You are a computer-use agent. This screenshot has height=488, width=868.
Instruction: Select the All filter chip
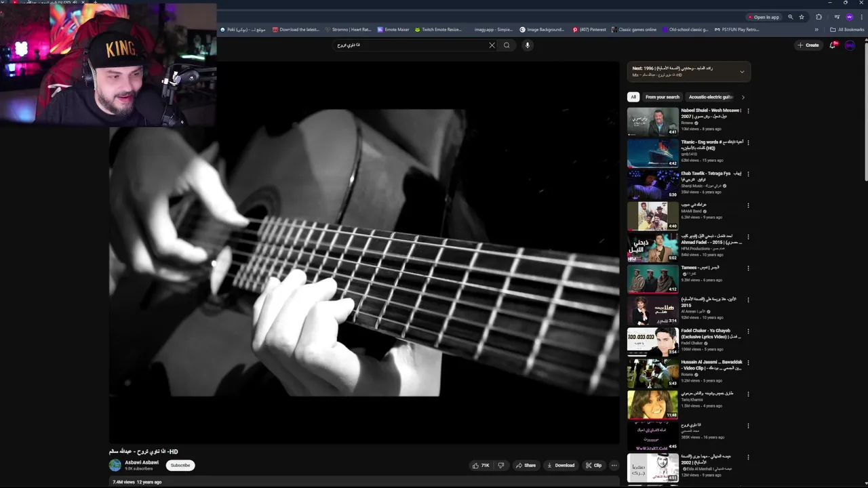point(633,97)
